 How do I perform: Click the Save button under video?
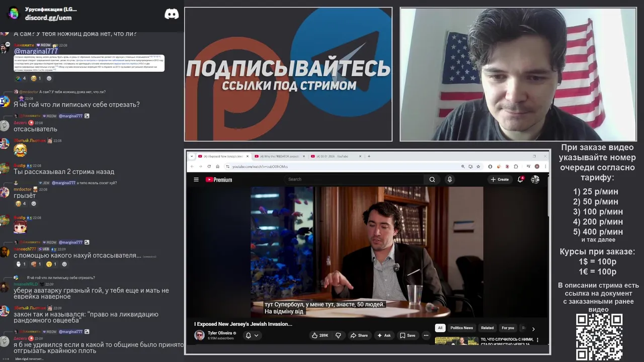408,335
